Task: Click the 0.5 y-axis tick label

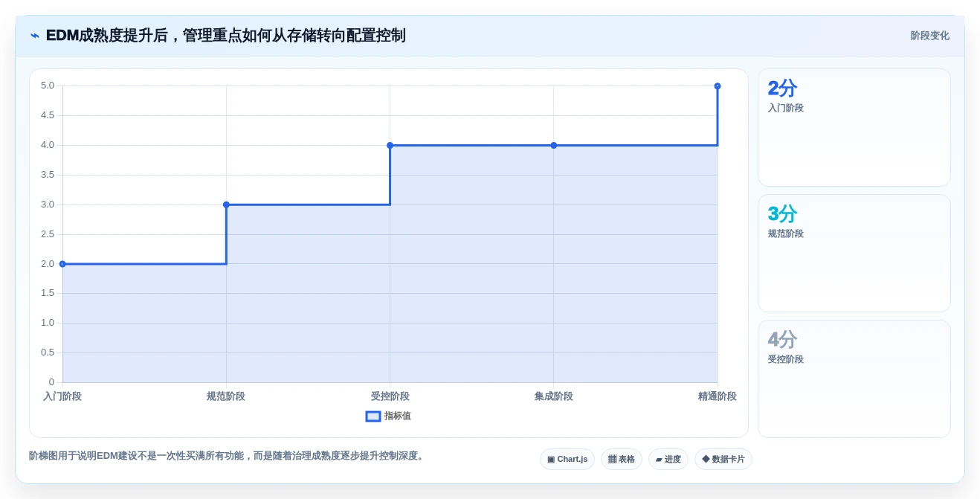Action: click(48, 352)
